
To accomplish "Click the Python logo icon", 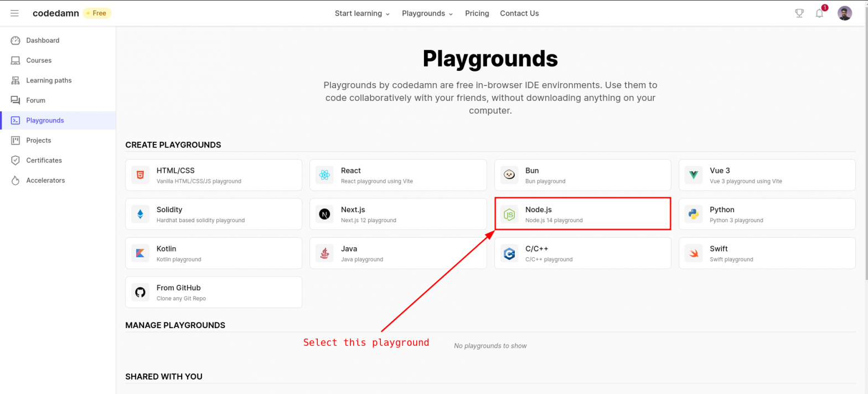I will [x=693, y=214].
